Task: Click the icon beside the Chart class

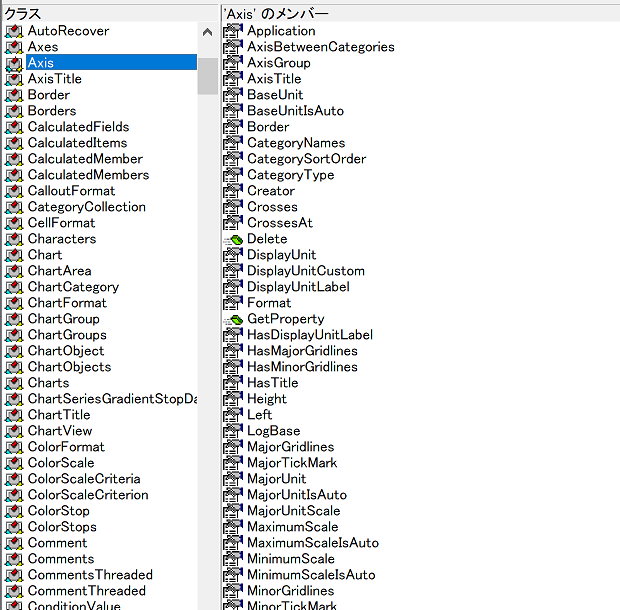Action: point(14,255)
